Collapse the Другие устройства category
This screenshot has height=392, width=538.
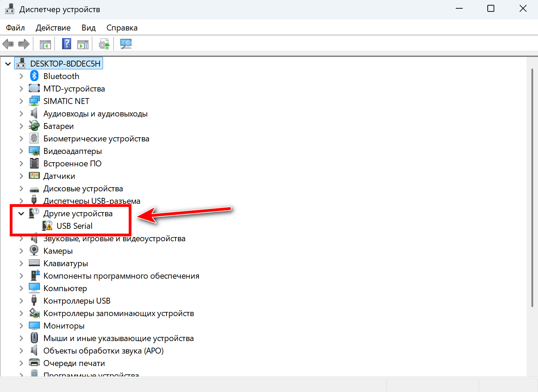point(21,214)
